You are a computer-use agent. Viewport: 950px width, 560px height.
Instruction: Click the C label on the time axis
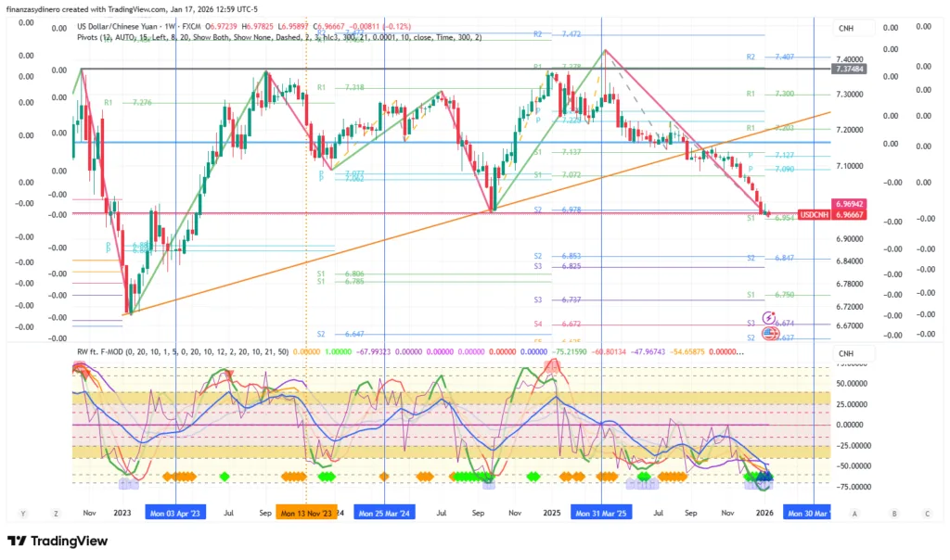point(926,512)
